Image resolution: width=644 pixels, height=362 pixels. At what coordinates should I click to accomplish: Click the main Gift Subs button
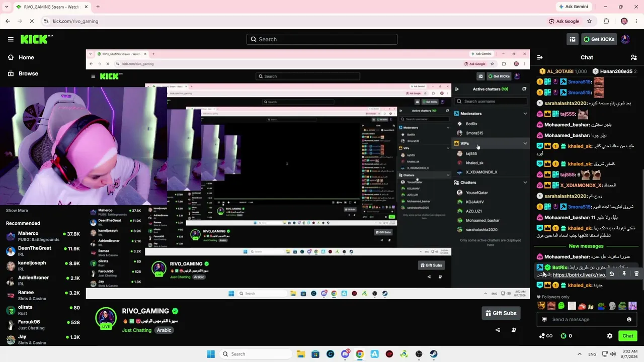tap(501, 313)
